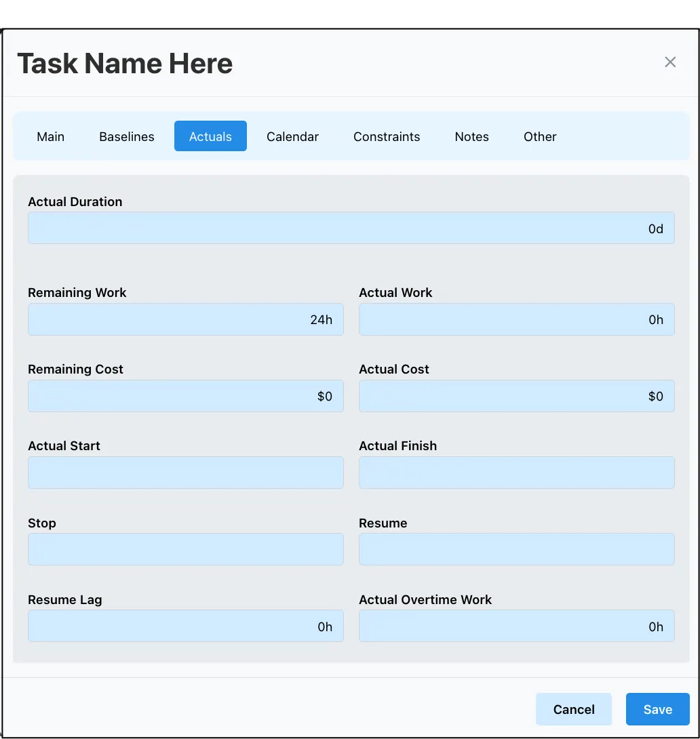Click the Actual Cost label
700x739 pixels.
394,369
